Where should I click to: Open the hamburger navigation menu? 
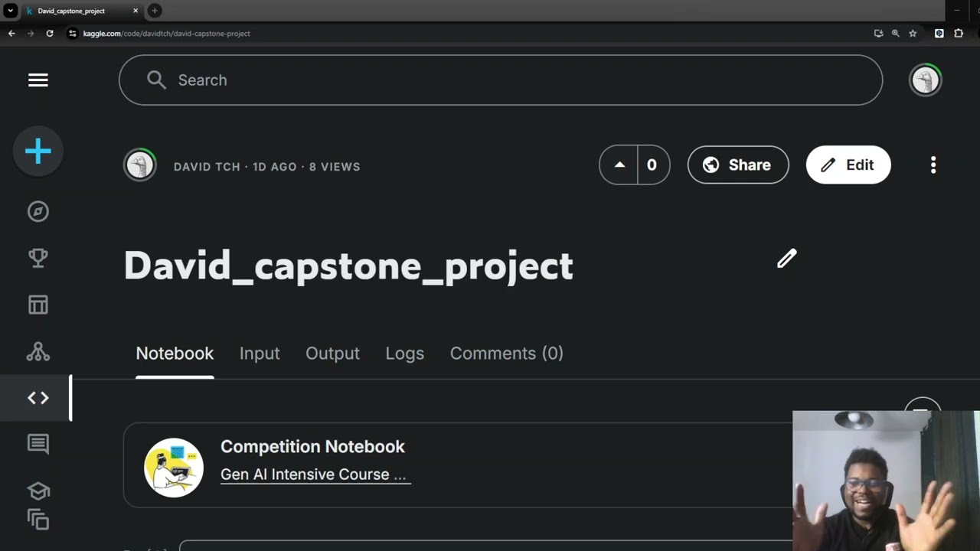tap(38, 80)
